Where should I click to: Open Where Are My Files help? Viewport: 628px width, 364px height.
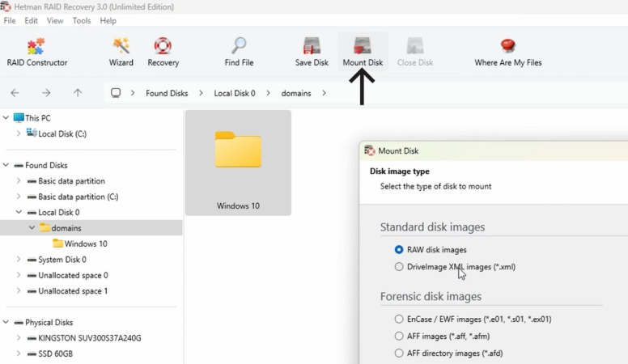(508, 53)
